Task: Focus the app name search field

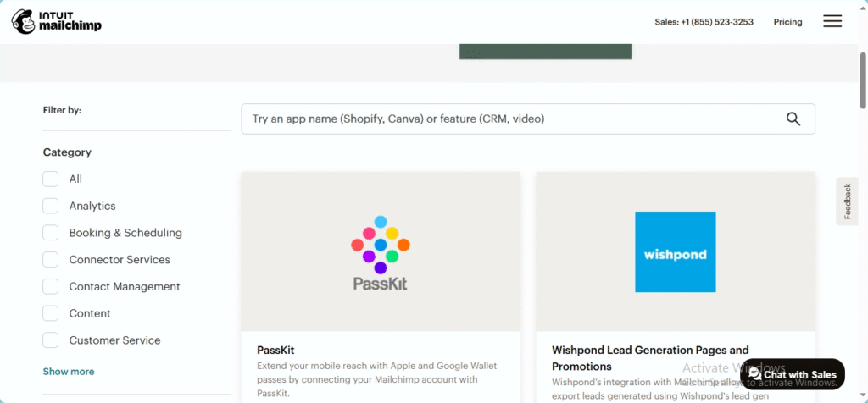Action: pyautogui.click(x=512, y=119)
